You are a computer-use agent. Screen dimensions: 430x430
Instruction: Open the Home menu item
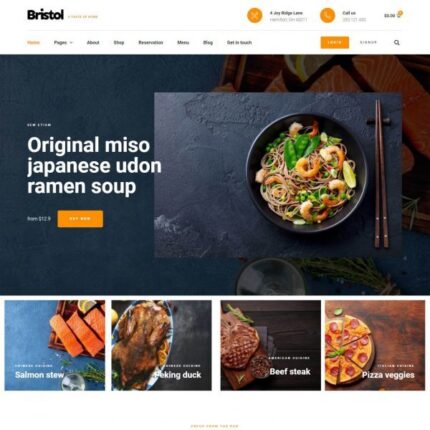point(33,43)
